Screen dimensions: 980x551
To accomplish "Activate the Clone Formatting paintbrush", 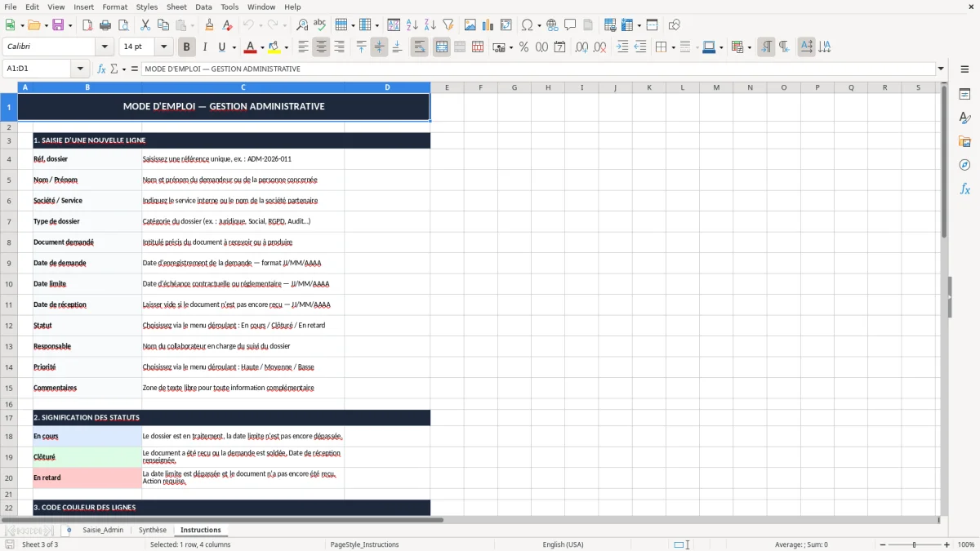I will point(209,25).
